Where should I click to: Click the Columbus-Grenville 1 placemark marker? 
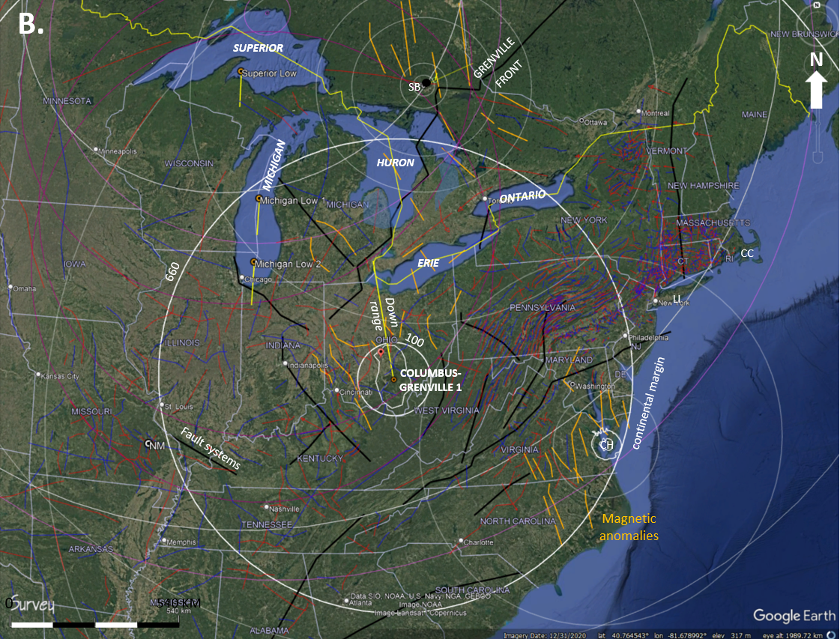393,380
